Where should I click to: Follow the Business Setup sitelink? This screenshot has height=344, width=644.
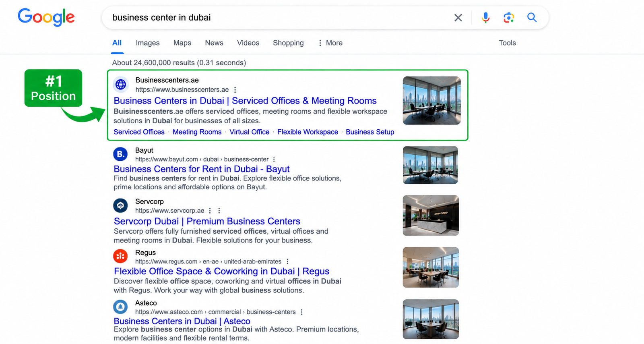click(370, 132)
